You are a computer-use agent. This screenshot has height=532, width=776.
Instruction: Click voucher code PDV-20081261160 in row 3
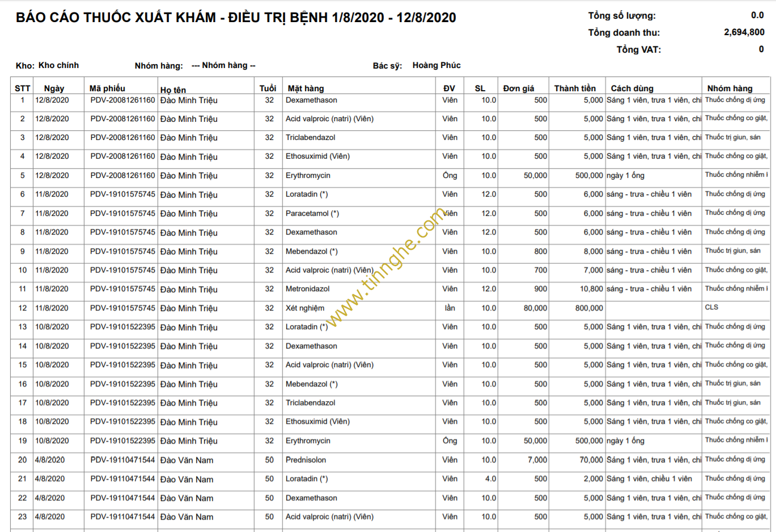pos(122,138)
